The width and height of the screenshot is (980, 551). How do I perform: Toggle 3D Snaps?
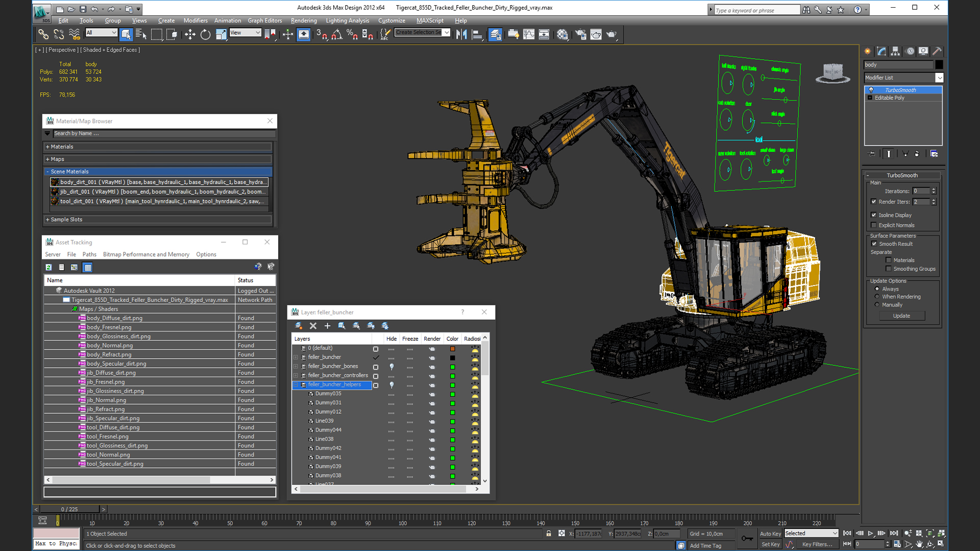coord(322,34)
